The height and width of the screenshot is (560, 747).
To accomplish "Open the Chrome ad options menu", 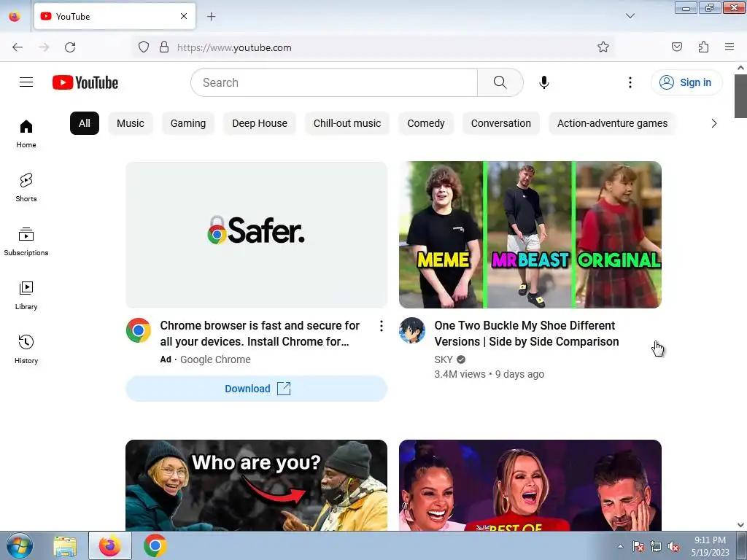I will pyautogui.click(x=381, y=326).
